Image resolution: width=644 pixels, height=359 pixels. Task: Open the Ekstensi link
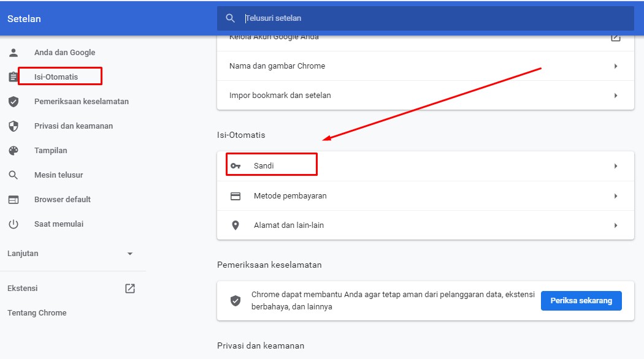pos(22,289)
